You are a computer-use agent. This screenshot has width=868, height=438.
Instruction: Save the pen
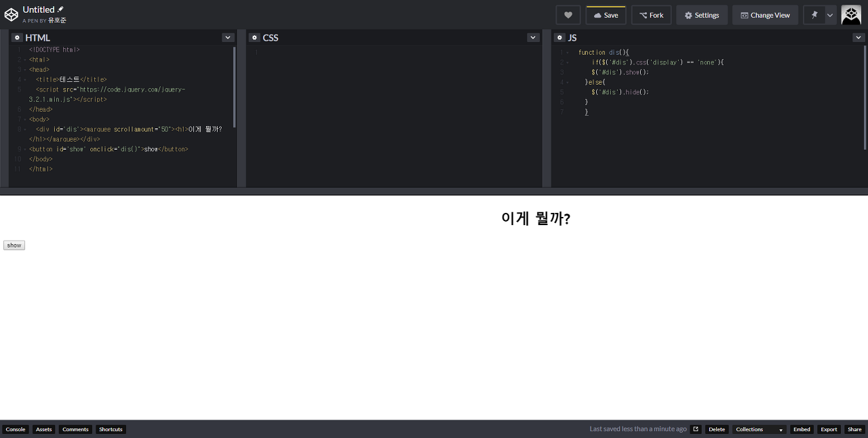click(x=606, y=15)
